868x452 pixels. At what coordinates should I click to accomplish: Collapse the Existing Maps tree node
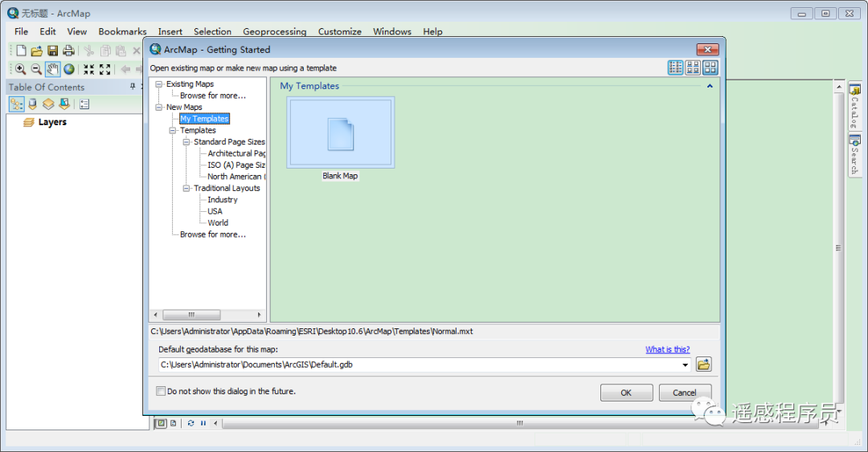pos(159,84)
